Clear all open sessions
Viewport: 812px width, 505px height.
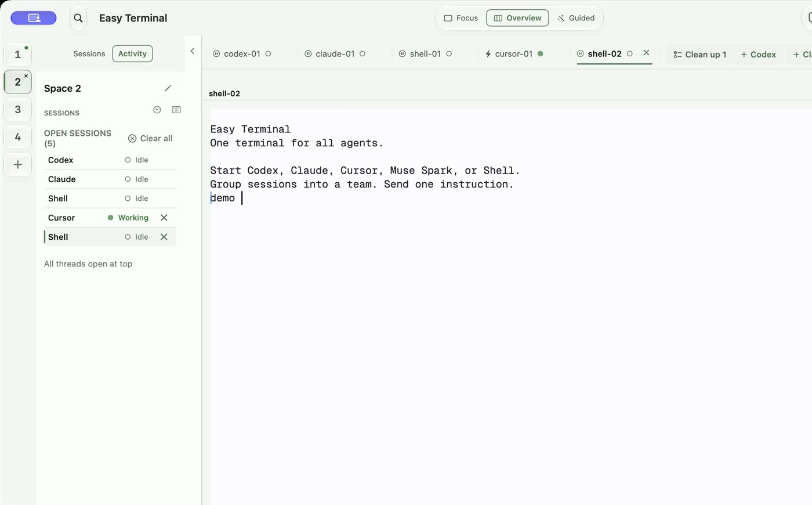pos(150,138)
